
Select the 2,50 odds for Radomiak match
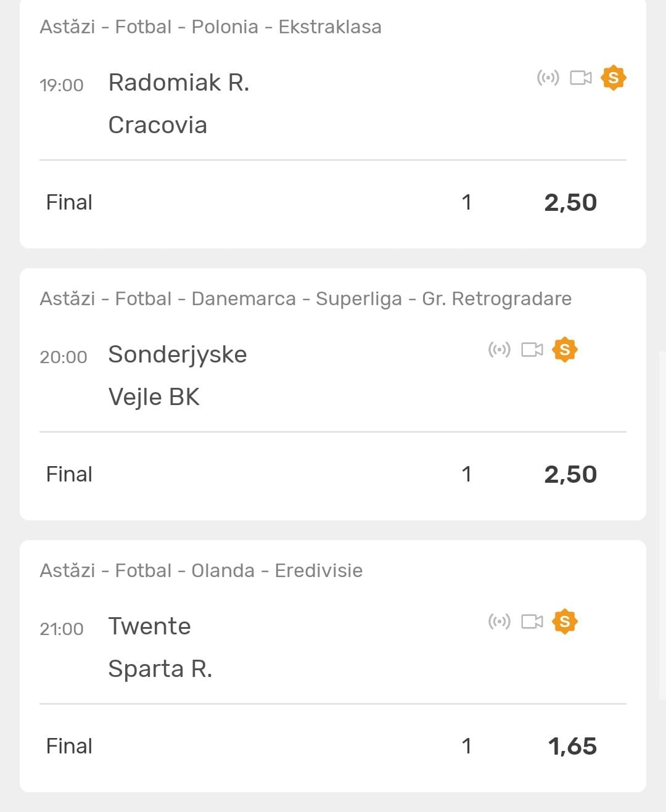click(x=570, y=203)
